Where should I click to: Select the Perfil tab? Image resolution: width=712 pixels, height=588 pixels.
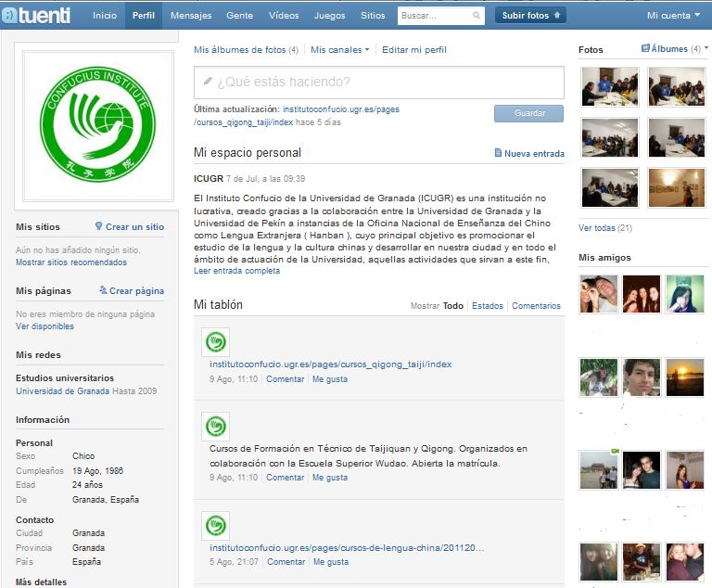click(x=144, y=15)
